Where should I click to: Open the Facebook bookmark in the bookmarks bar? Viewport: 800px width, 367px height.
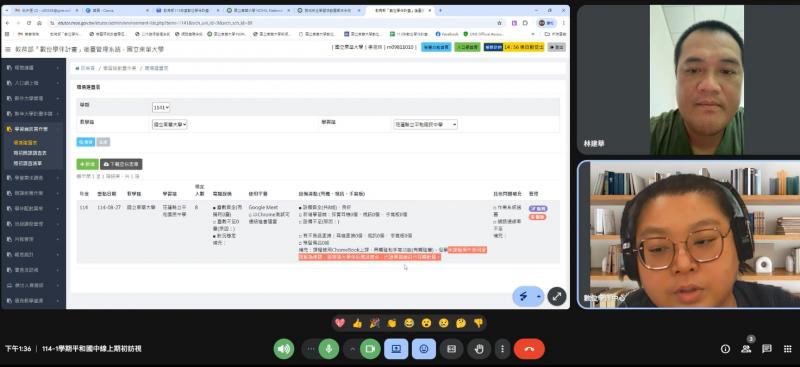point(447,34)
